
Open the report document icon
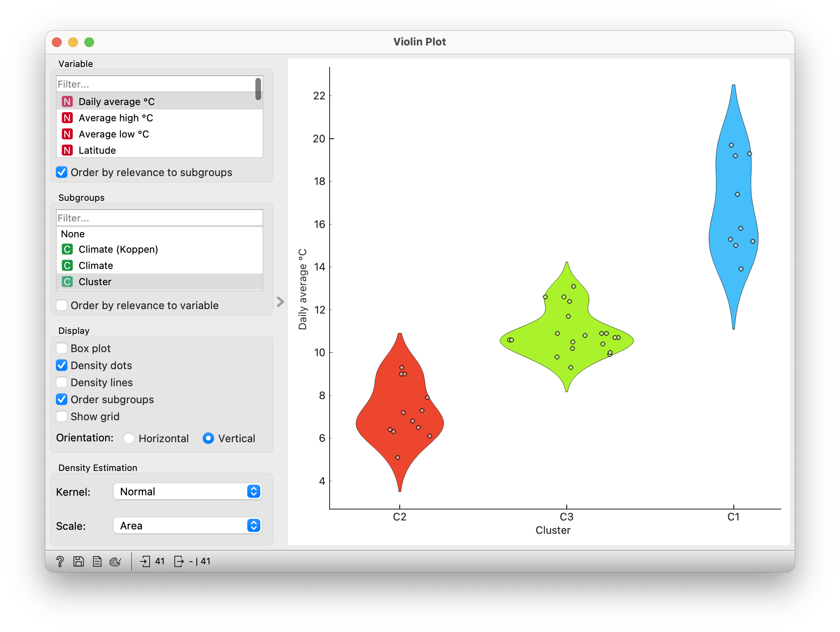click(x=97, y=561)
